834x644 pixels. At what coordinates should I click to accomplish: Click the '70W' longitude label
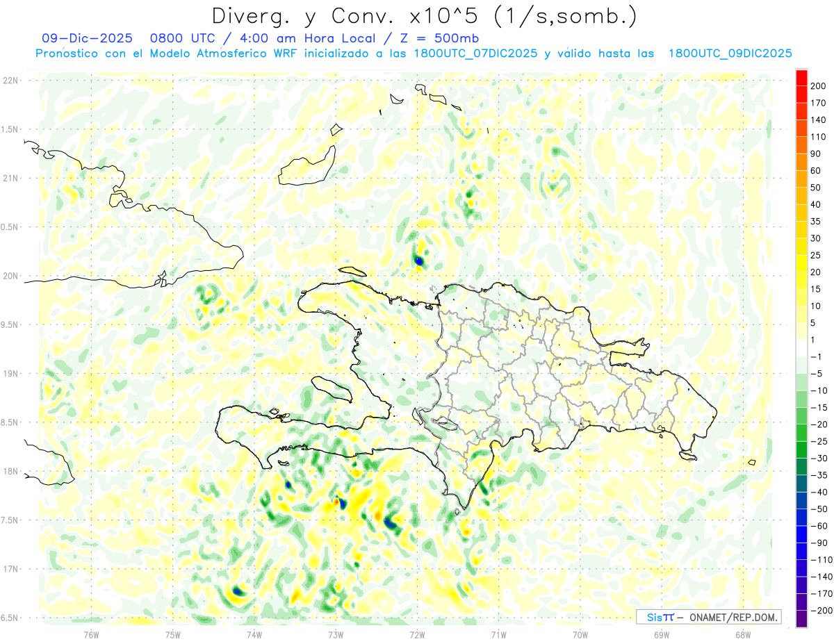(x=580, y=634)
